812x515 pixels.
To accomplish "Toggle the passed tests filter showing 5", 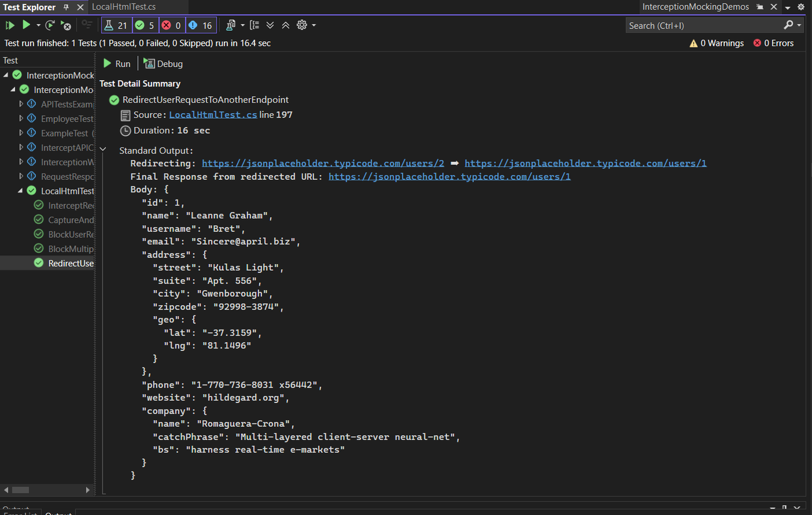I will [145, 25].
